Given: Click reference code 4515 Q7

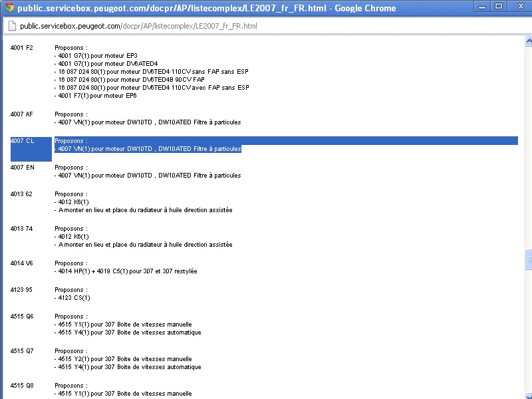Looking at the screenshot, I should 22,351.
